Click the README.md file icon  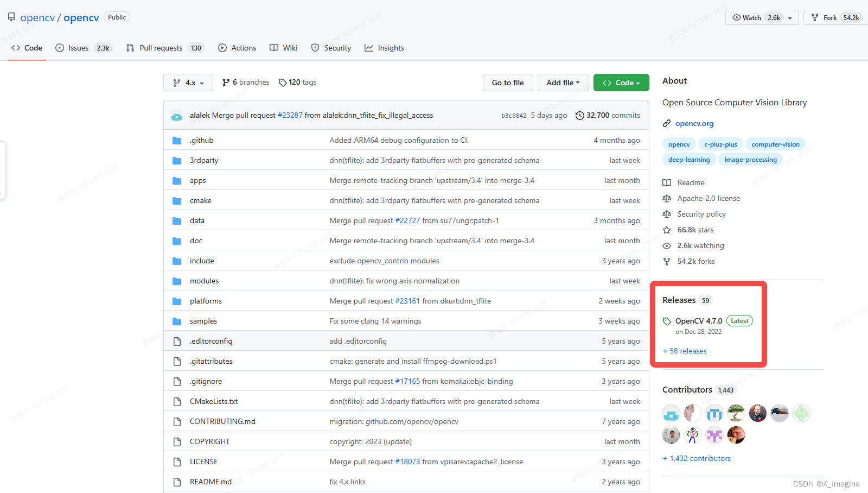177,482
